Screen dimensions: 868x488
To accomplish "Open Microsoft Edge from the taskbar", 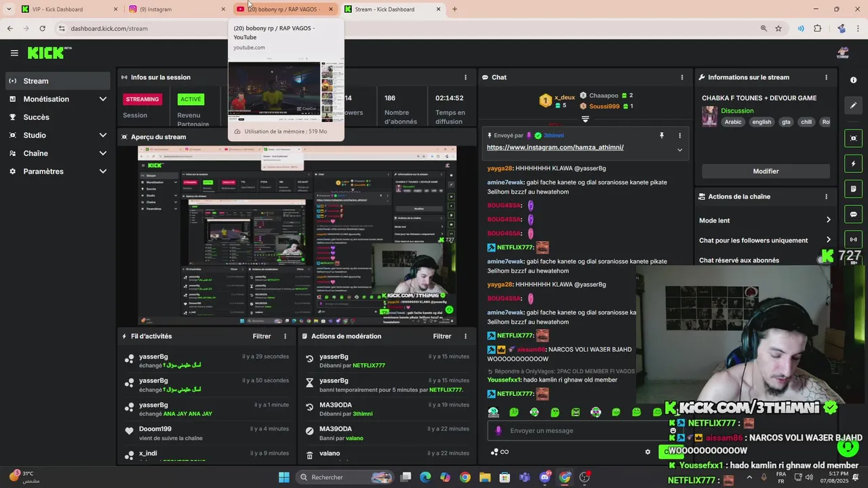I will click(425, 477).
